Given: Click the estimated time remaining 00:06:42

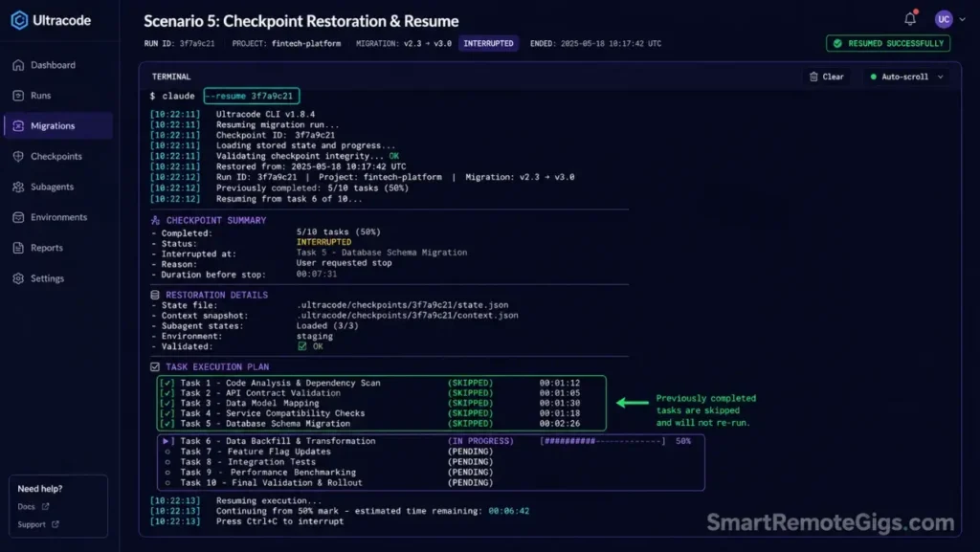Looking at the screenshot, I should (509, 511).
